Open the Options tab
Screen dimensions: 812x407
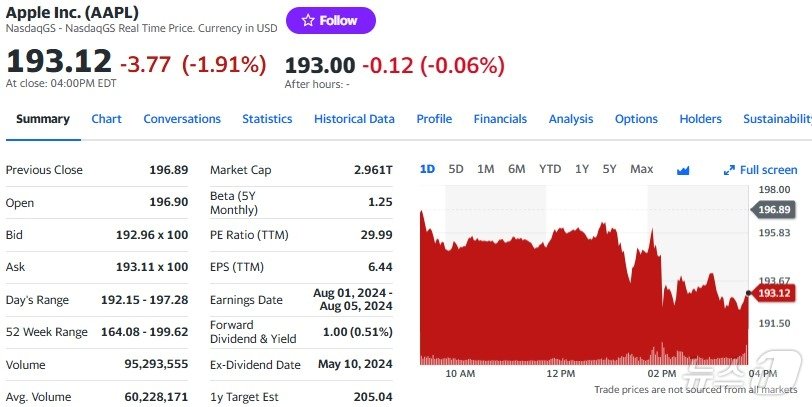click(636, 119)
